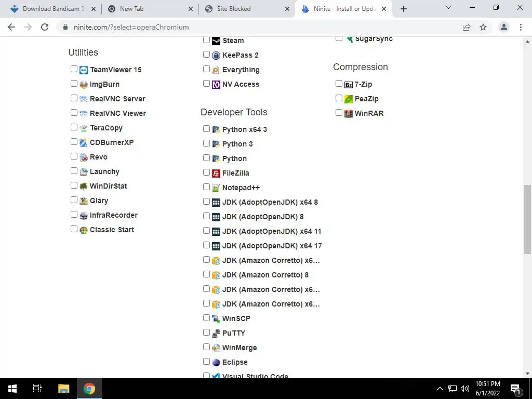The width and height of the screenshot is (532, 399).
Task: Click the Steam icon
Action: tap(216, 41)
